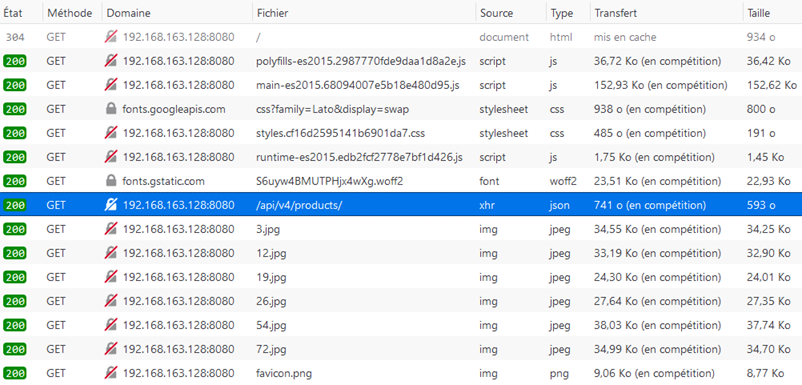Screen dimensions: 802x385
Task: Click the 9,06 Ko transfer value
Action: click(x=653, y=373)
